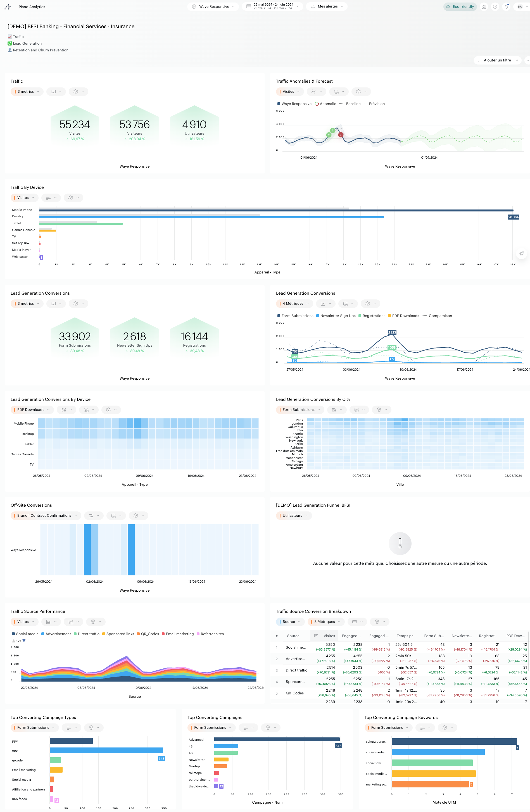The image size is (530, 812).
Task: Toggle Advertisement legend swatch
Action: click(x=43, y=634)
